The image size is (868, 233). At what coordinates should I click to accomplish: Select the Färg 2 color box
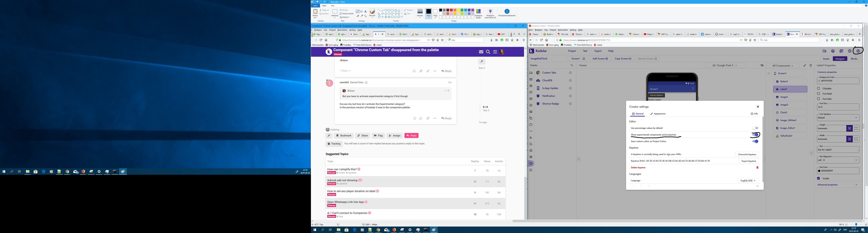(x=435, y=13)
